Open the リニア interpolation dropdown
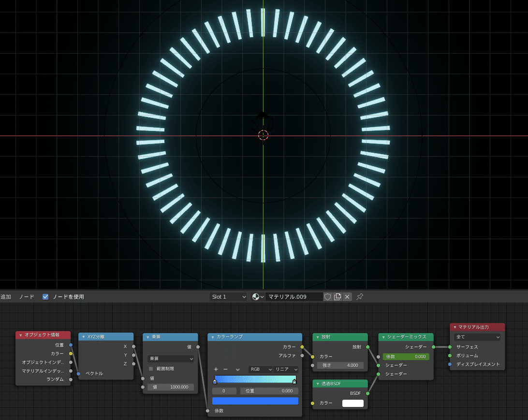This screenshot has width=528, height=420. [x=286, y=369]
